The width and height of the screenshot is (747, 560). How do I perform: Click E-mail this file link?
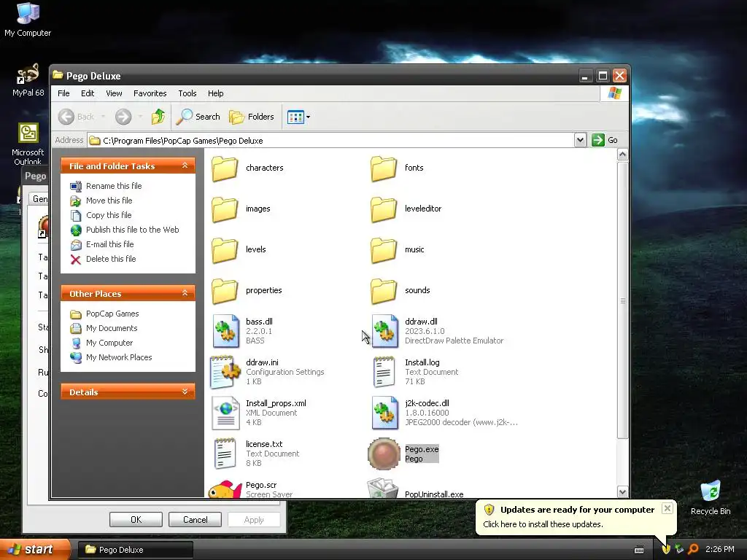tap(109, 244)
